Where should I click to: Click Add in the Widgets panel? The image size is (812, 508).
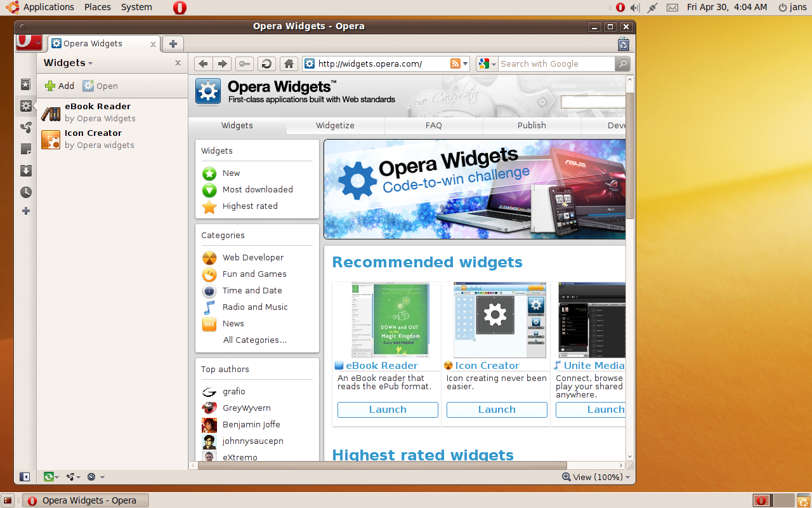coord(60,86)
